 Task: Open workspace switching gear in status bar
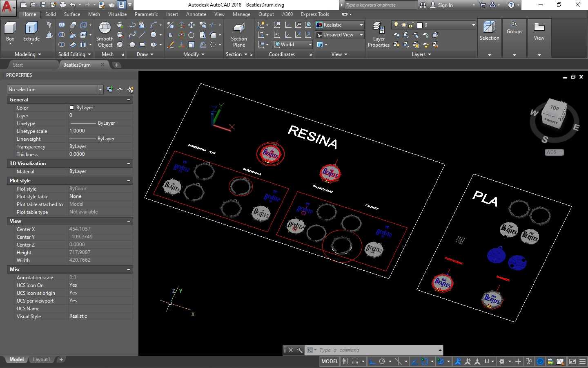[502, 361]
